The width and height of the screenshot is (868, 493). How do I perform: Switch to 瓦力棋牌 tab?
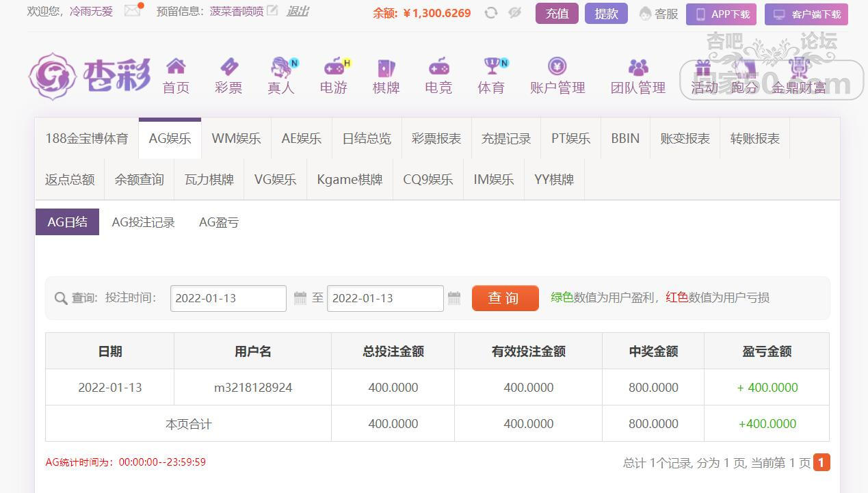coord(209,179)
